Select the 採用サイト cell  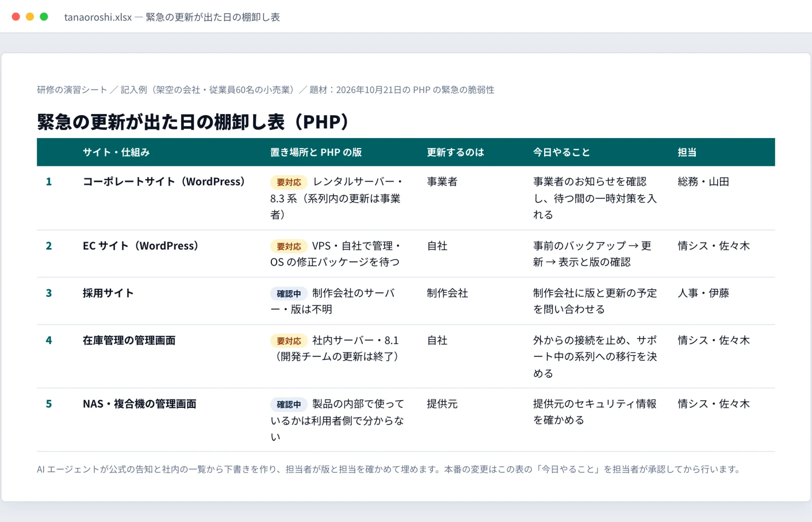(x=108, y=293)
